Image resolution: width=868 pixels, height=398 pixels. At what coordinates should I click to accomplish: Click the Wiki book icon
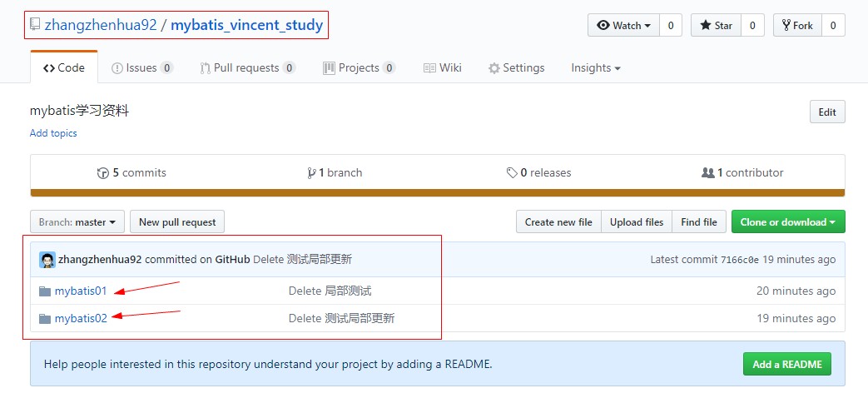(x=429, y=67)
